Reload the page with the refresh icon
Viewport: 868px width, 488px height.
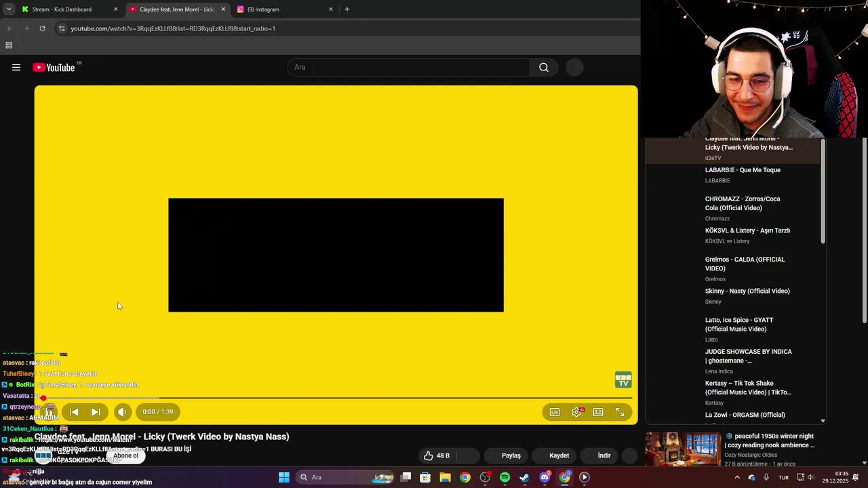coord(42,28)
